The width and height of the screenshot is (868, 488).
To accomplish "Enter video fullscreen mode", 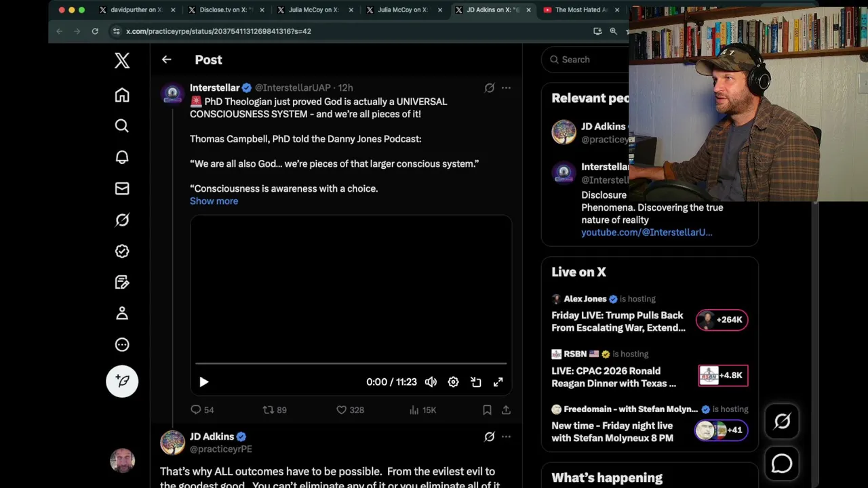I will click(x=498, y=382).
